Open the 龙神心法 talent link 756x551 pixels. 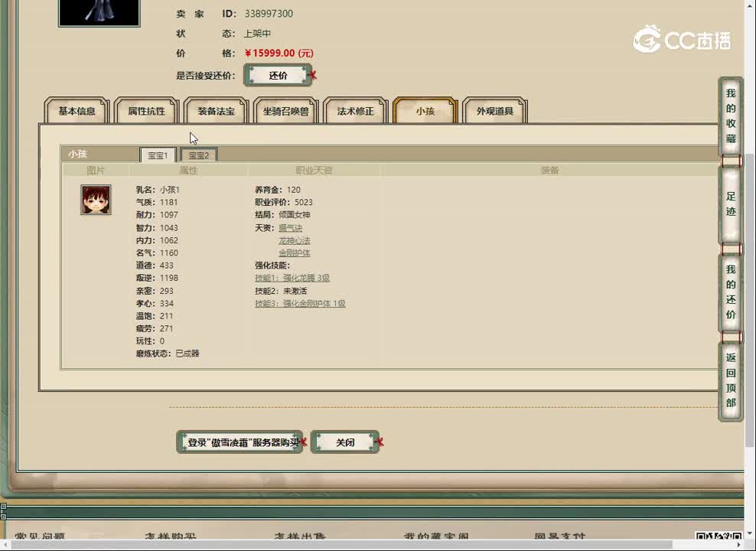coord(294,240)
